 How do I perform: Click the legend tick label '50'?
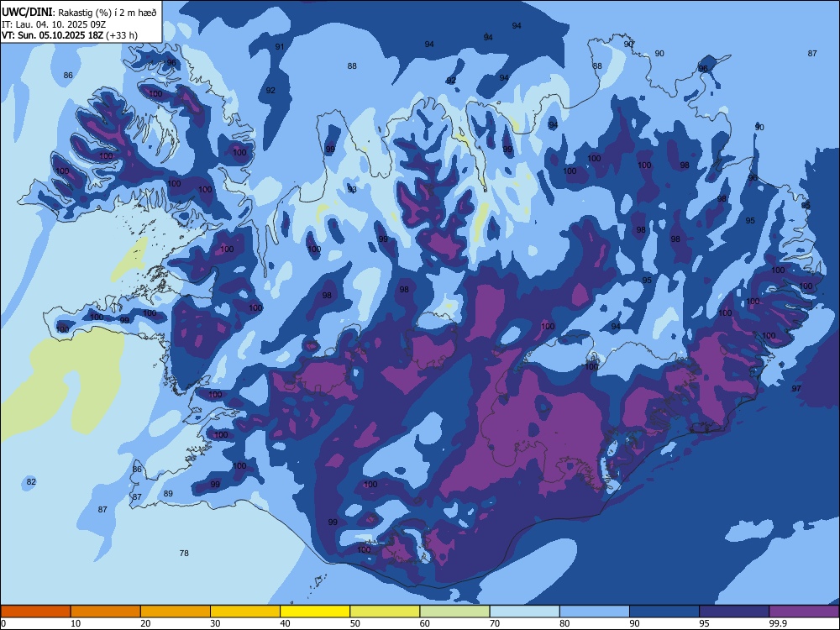click(355, 623)
